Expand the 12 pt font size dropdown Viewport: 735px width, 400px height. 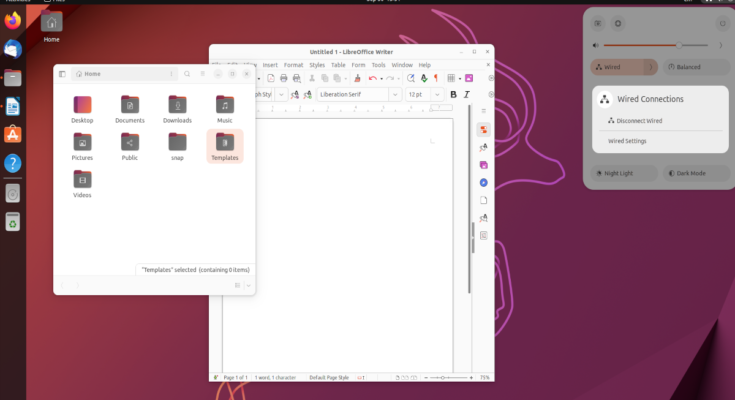click(439, 94)
